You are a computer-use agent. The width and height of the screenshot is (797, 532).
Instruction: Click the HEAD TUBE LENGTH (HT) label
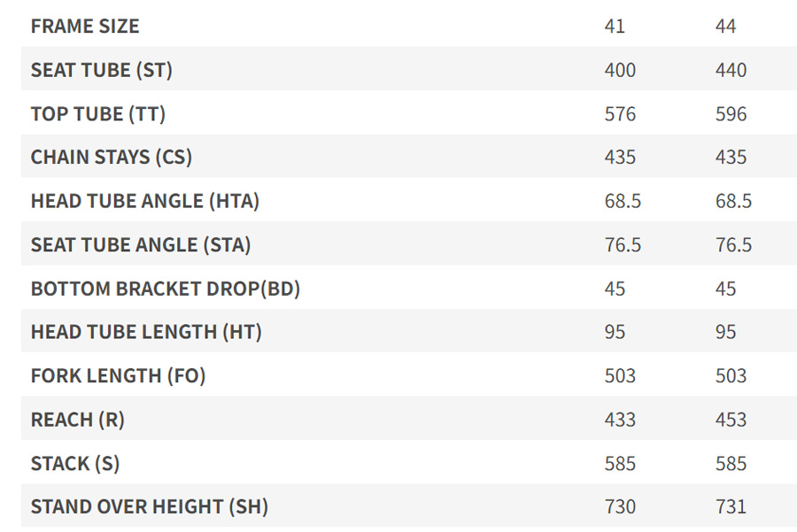point(146,332)
